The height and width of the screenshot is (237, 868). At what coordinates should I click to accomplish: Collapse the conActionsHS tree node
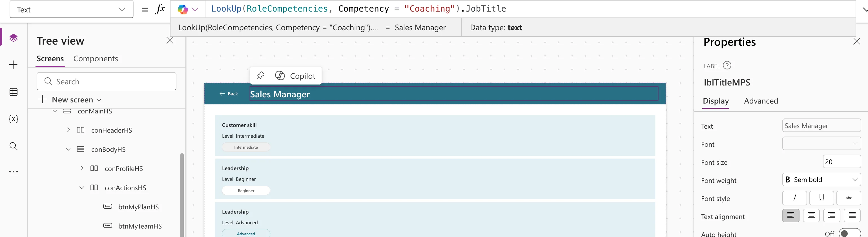click(x=81, y=188)
